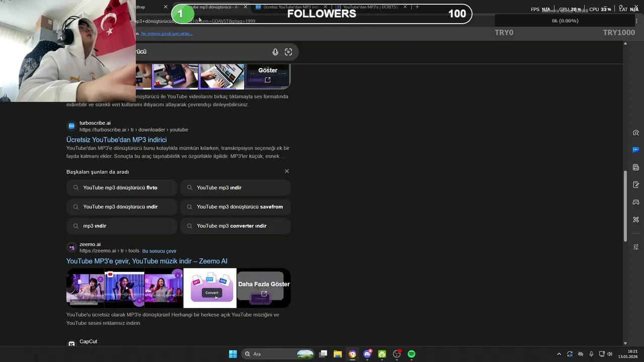The height and width of the screenshot is (362, 644).
Task: Click the volume speaker tray icon
Action: point(610,354)
